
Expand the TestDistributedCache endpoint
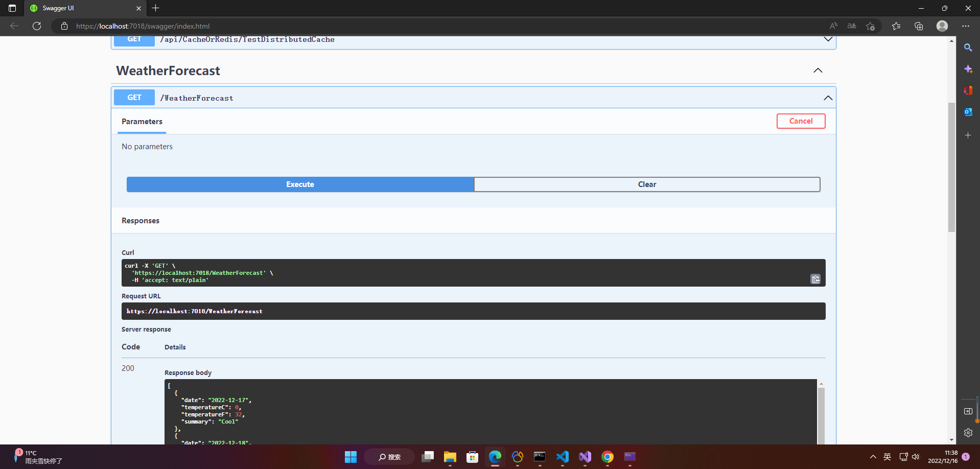(x=828, y=39)
